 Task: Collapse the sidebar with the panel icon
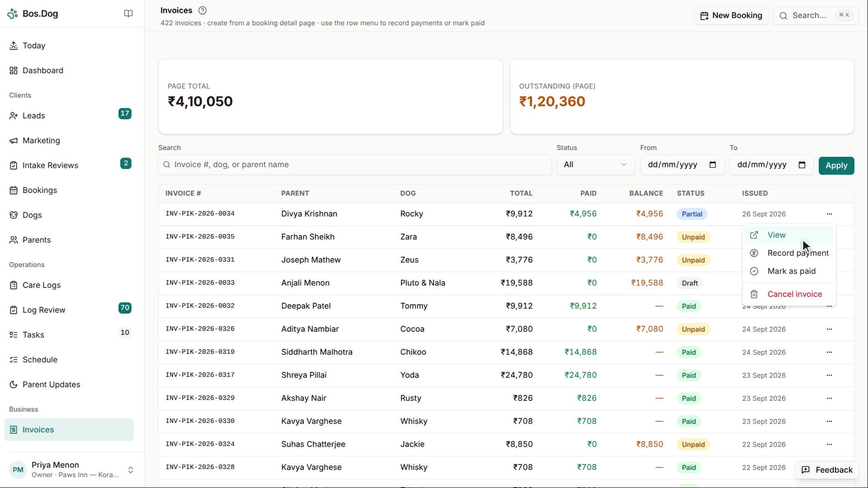(x=128, y=14)
